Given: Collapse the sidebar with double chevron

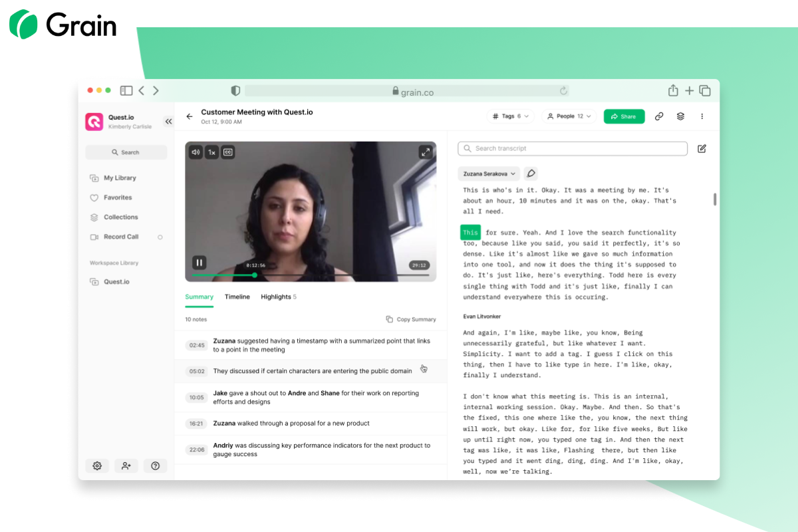Looking at the screenshot, I should click(168, 121).
